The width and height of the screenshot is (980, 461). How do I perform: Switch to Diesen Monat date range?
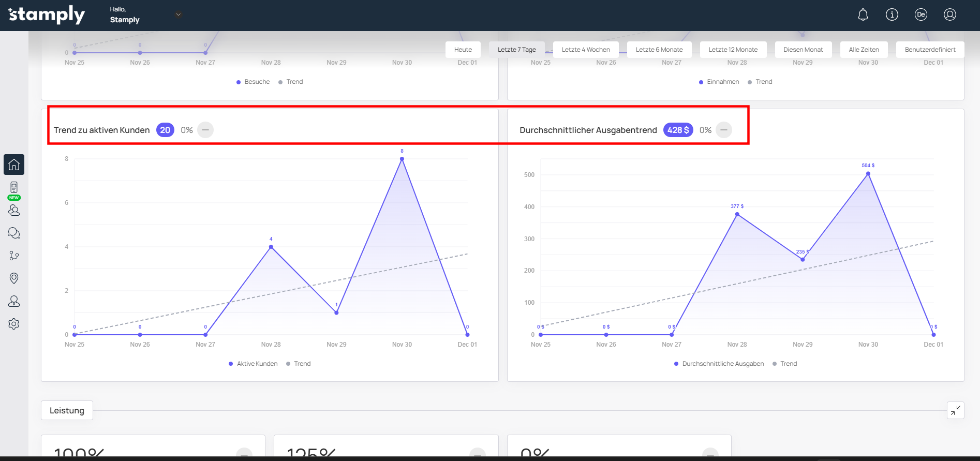(803, 50)
